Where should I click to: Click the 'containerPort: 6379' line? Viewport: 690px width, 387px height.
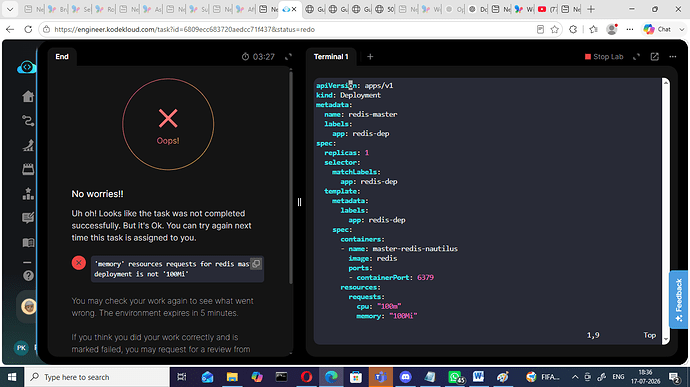pos(391,278)
